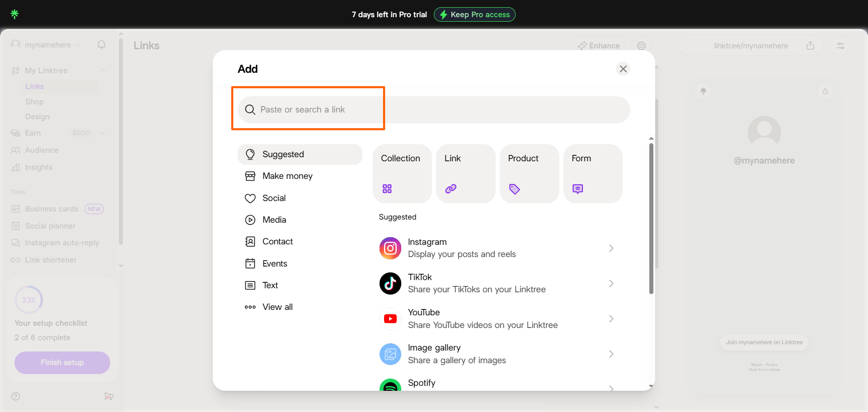This screenshot has height=412, width=868.
Task: Add a Link card
Action: pyautogui.click(x=466, y=173)
